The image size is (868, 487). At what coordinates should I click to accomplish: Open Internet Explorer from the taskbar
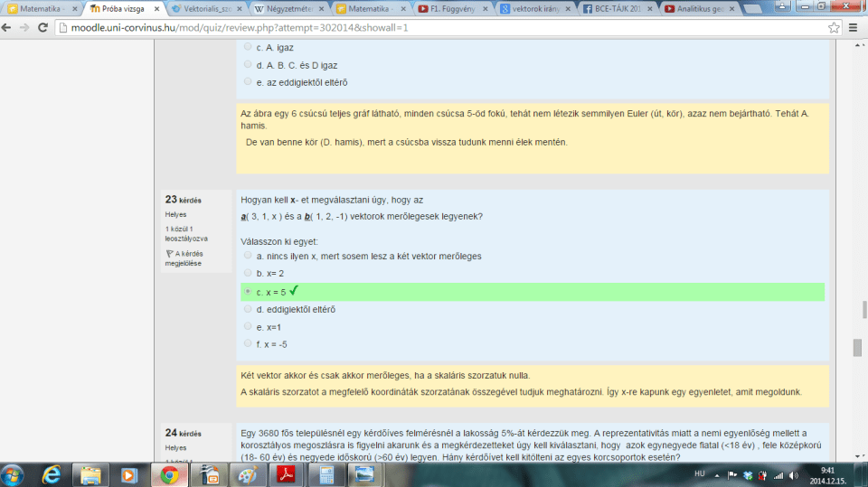[52, 473]
